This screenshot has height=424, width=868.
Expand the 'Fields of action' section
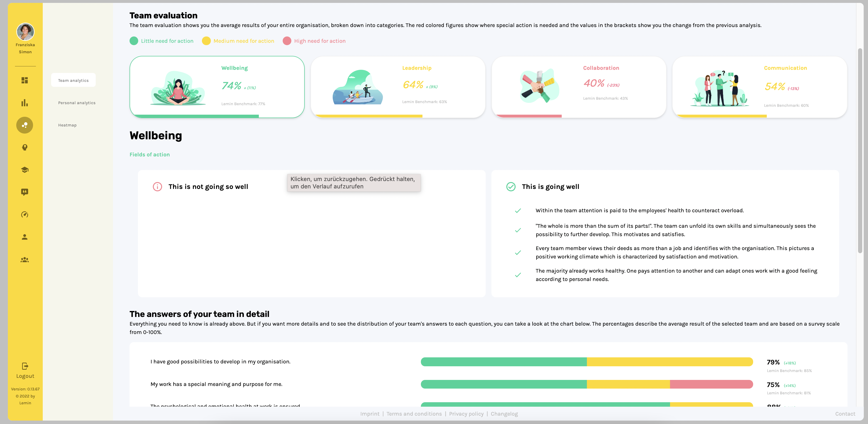pos(150,154)
